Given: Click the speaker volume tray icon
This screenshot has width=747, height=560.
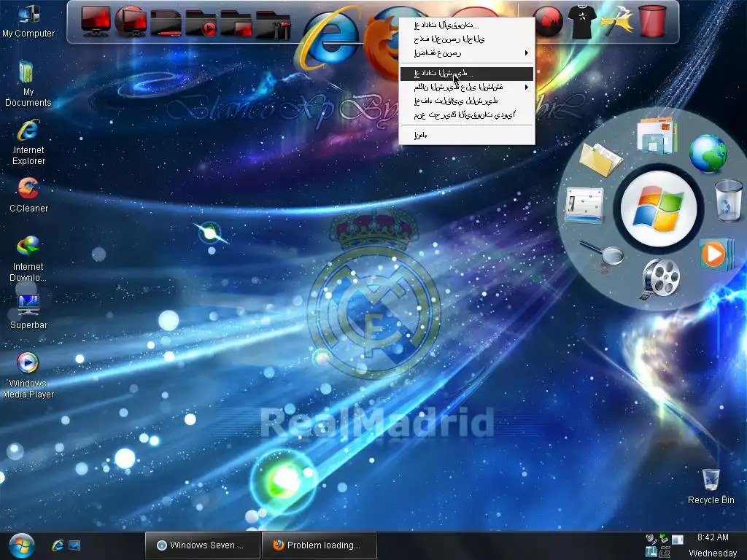Looking at the screenshot, I should pos(651,539).
